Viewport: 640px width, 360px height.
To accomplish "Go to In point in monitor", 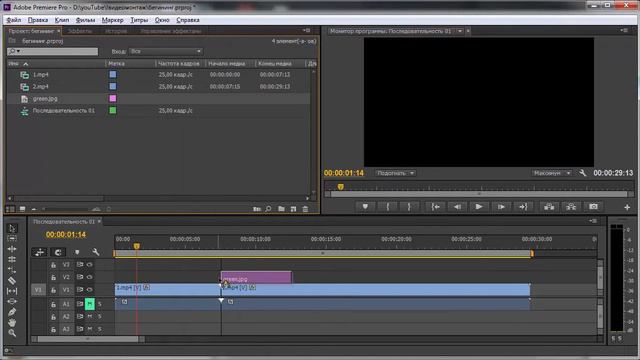I will [436, 207].
